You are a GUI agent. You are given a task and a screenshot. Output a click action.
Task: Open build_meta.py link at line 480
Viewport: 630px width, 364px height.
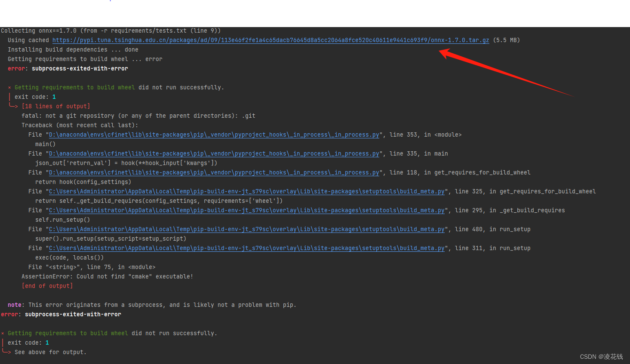(247, 229)
